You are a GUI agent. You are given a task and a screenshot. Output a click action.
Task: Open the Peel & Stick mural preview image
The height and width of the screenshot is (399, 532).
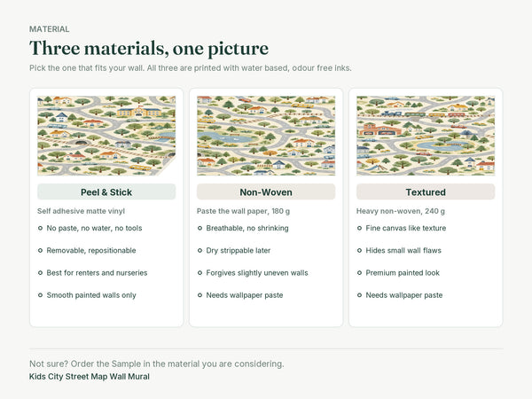pyautogui.click(x=106, y=136)
